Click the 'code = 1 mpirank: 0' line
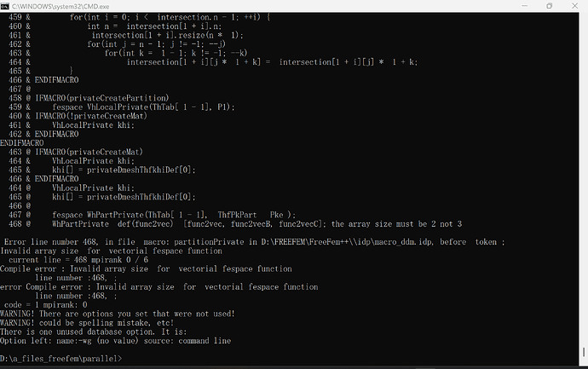The image size is (588, 369). click(45, 305)
